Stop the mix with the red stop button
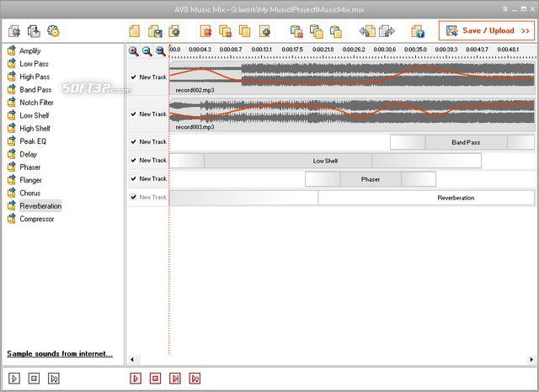Screen dimensions: 539x392 tap(155, 379)
